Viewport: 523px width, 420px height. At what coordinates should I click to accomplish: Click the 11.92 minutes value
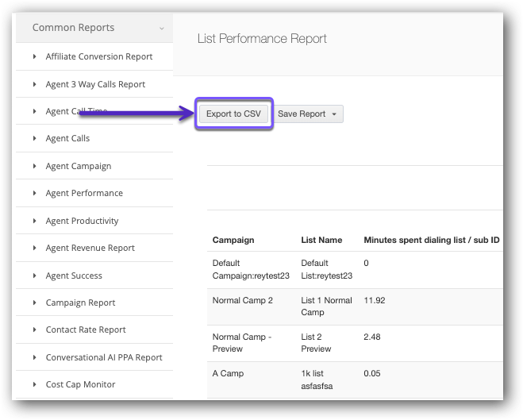(x=375, y=300)
